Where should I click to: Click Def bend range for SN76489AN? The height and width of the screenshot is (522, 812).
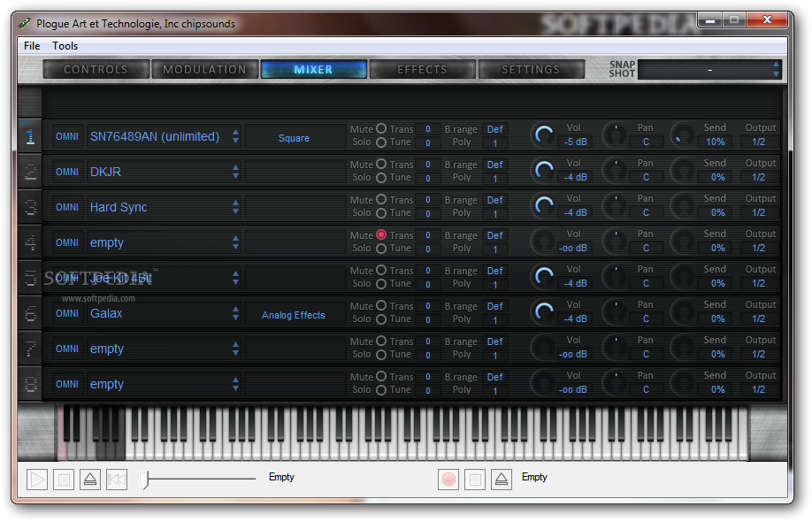494,129
